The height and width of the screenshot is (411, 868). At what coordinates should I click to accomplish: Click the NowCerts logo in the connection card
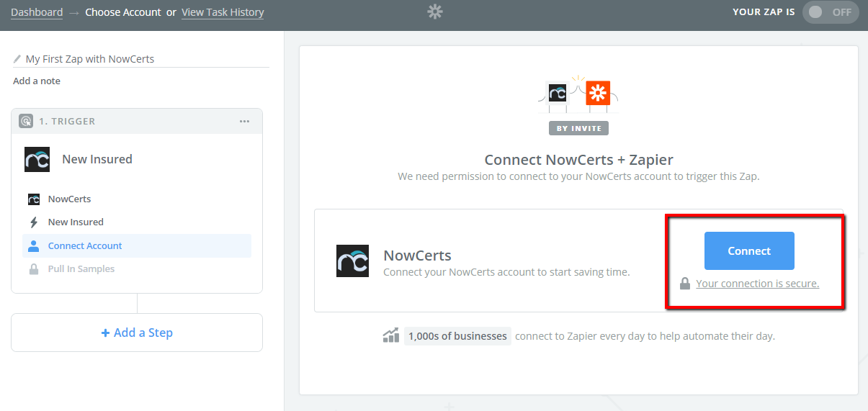point(352,261)
